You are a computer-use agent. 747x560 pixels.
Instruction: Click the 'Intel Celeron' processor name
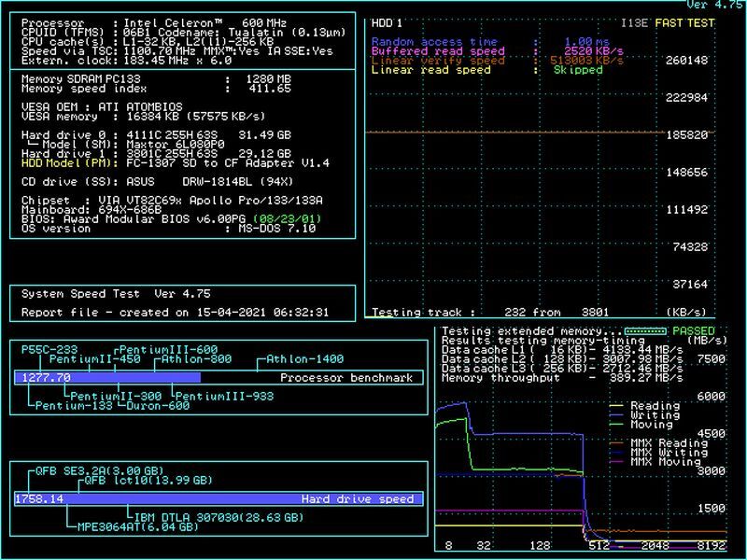(x=173, y=23)
